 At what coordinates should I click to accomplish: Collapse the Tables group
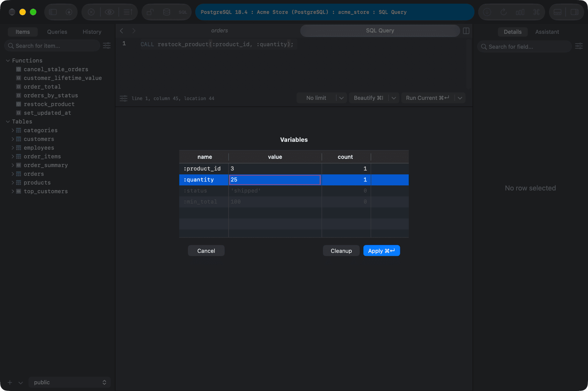coord(8,122)
